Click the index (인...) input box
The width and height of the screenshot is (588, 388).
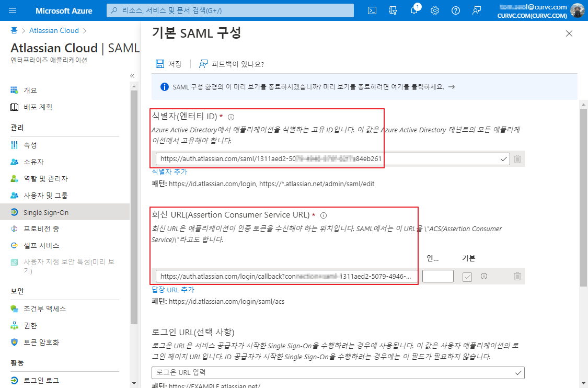point(437,276)
